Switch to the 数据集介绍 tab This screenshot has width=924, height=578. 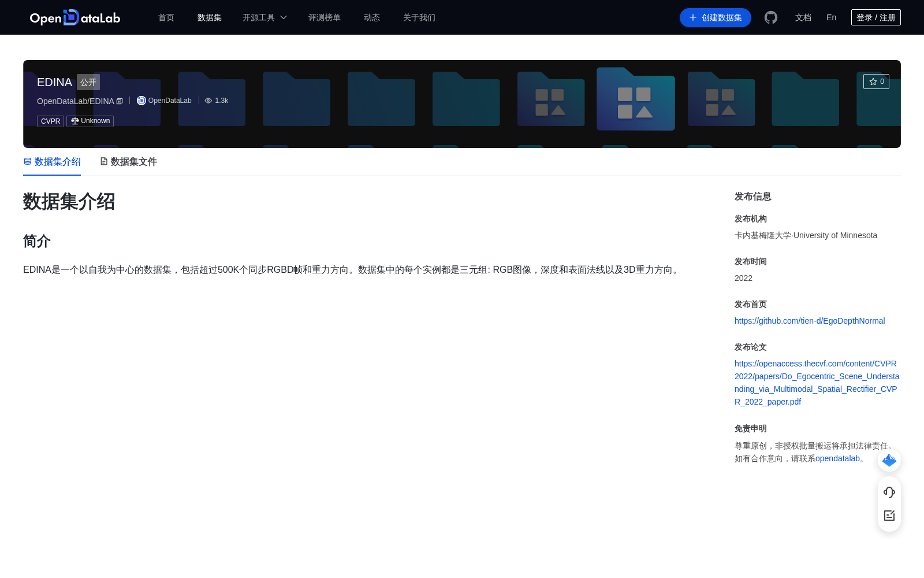[x=52, y=162]
